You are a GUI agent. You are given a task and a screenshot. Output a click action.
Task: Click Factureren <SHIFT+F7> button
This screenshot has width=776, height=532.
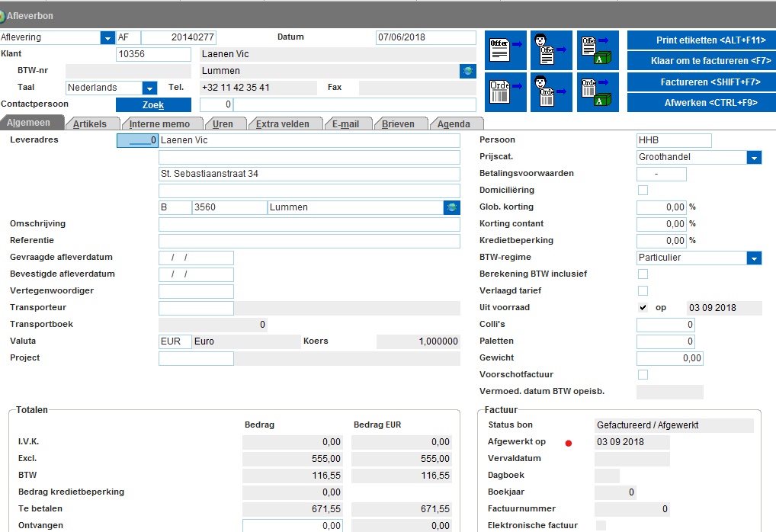(x=701, y=82)
